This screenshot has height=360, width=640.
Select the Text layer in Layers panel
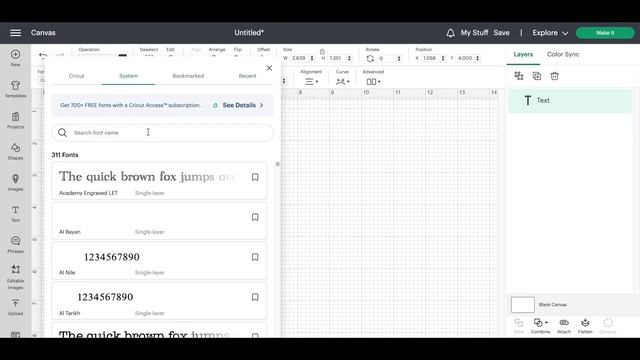click(570, 100)
